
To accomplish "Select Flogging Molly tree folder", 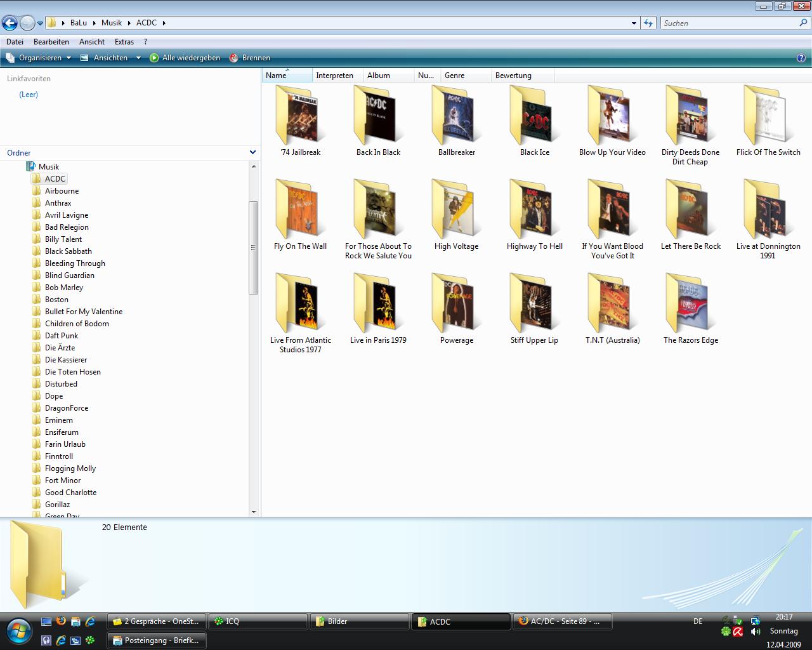I will click(x=70, y=468).
